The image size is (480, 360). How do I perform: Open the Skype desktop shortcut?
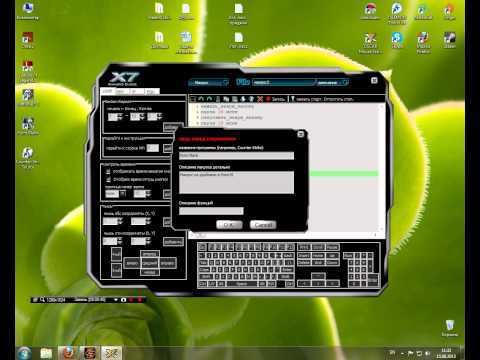click(397, 40)
